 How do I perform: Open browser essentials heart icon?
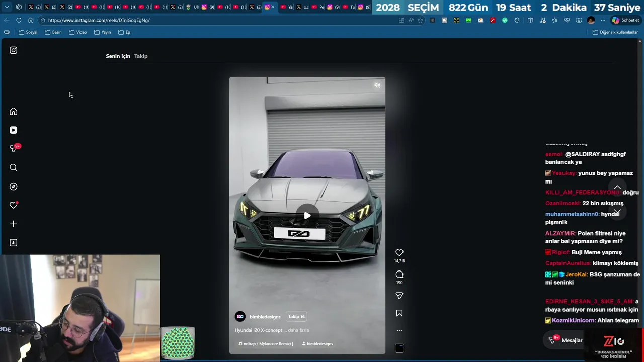point(567,20)
